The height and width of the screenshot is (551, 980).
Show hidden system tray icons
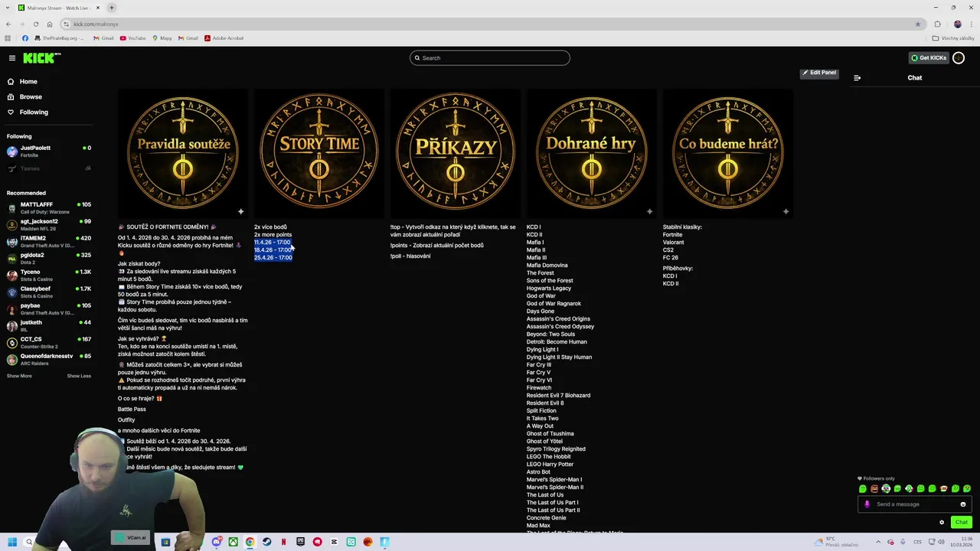pyautogui.click(x=877, y=542)
